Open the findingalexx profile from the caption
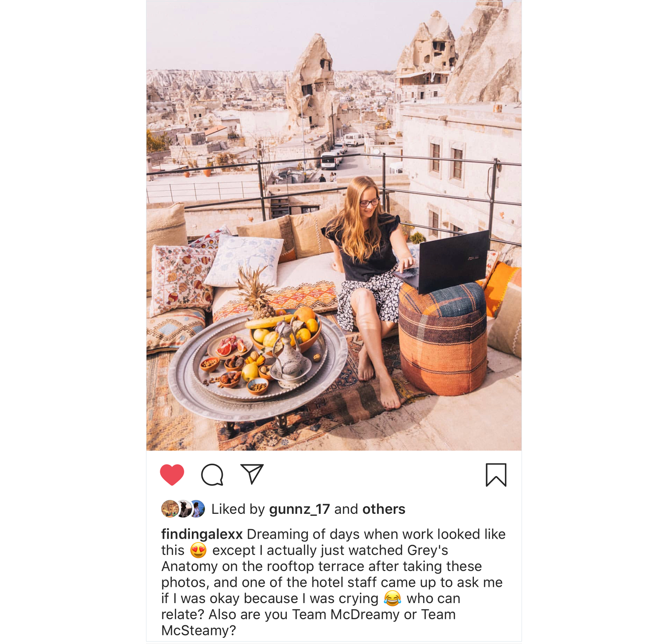 tap(202, 534)
